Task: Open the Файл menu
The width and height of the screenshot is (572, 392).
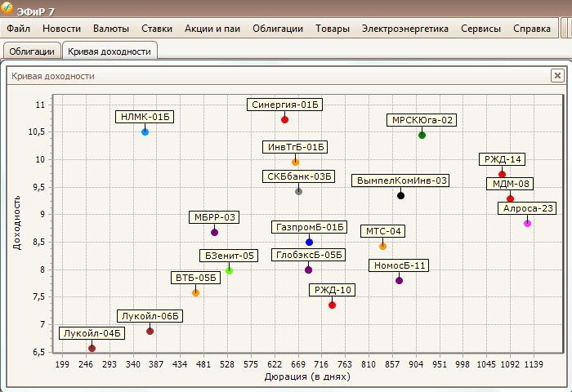Action: pos(19,29)
